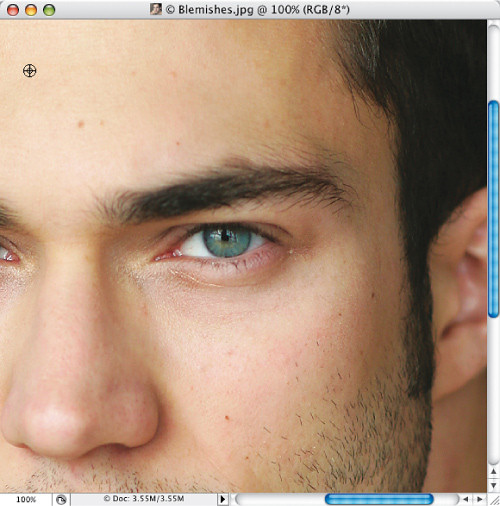Image resolution: width=500 pixels, height=506 pixels.
Task: Minimize the window with yellow button
Action: click(31, 10)
